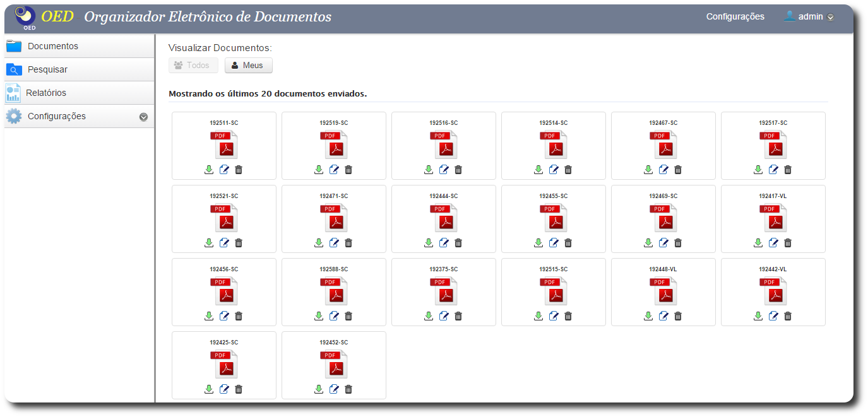Click the 192467-SC document title
This screenshot has width=868, height=417.
click(x=663, y=123)
